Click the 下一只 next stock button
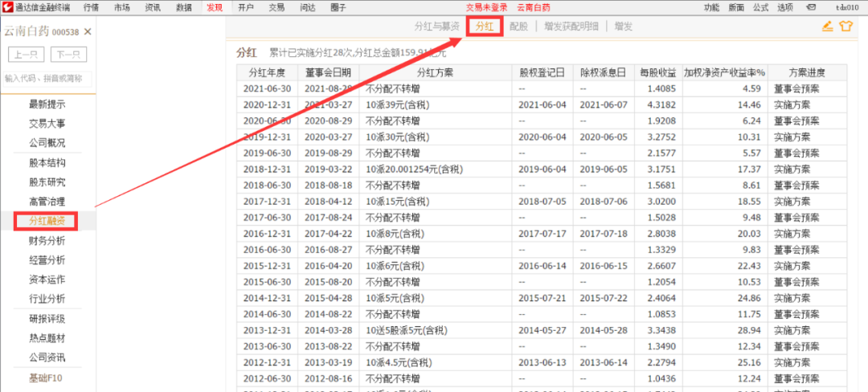Viewport: 868px width, 392px height. (x=68, y=55)
